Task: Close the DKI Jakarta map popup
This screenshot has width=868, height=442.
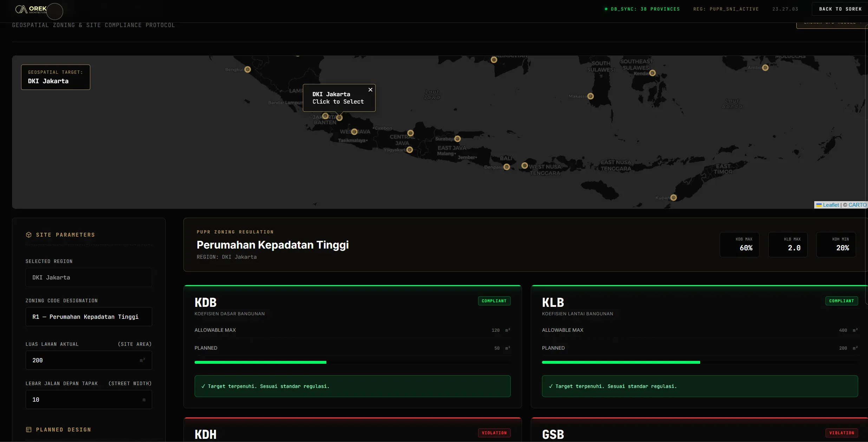Action: [370, 90]
